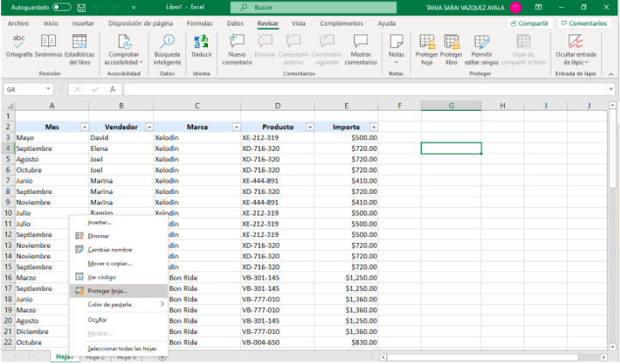The height and width of the screenshot is (364, 620).
Task: Select row 4 header
Action: click(x=8, y=149)
